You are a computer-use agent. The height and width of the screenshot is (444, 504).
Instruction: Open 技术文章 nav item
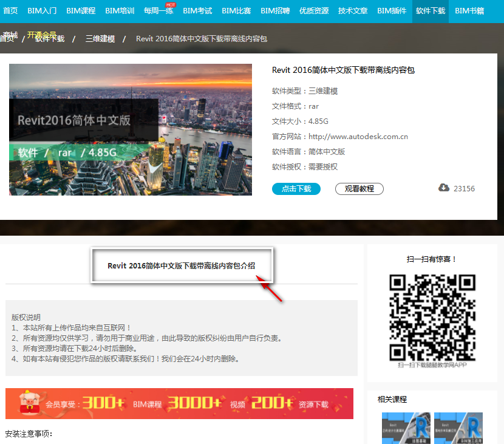click(x=353, y=11)
